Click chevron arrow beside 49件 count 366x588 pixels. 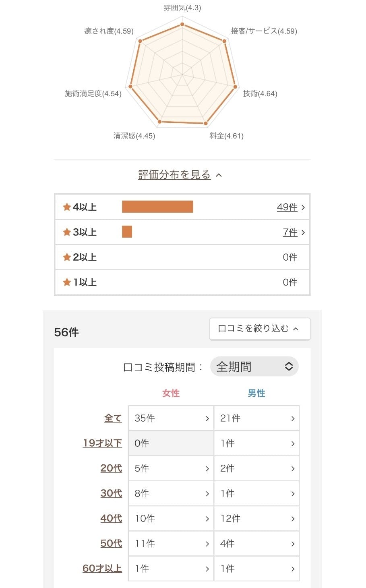pyautogui.click(x=303, y=207)
